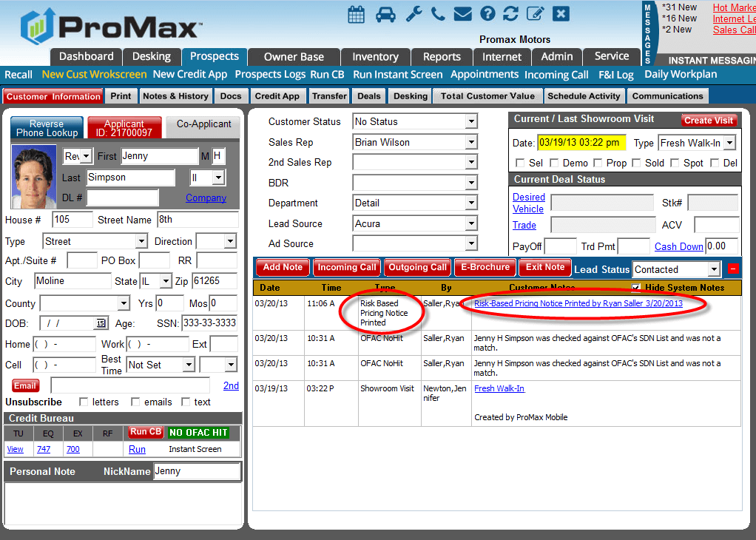The height and width of the screenshot is (540, 756).
Task: Click the car icon in top toolbar
Action: point(385,15)
